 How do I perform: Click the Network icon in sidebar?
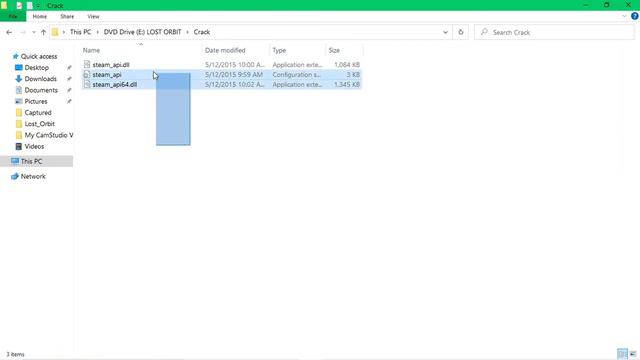coord(15,176)
